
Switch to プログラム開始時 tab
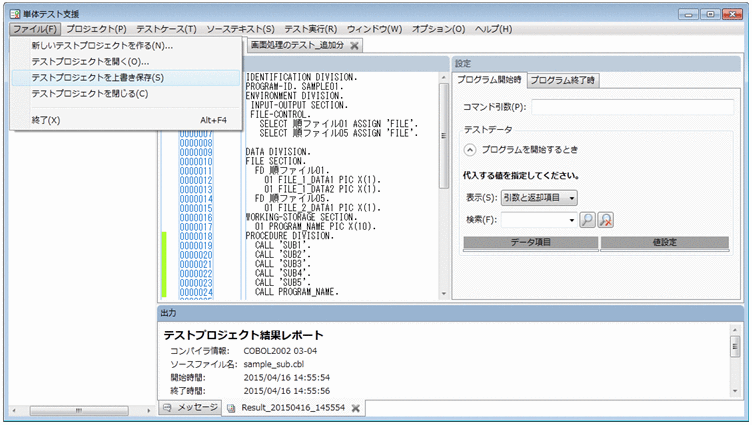point(489,80)
